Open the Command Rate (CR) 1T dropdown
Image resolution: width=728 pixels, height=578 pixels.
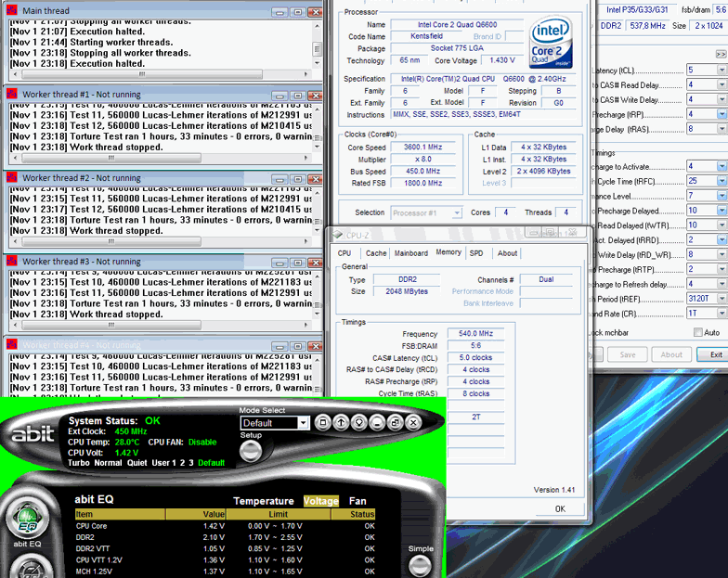(721, 314)
